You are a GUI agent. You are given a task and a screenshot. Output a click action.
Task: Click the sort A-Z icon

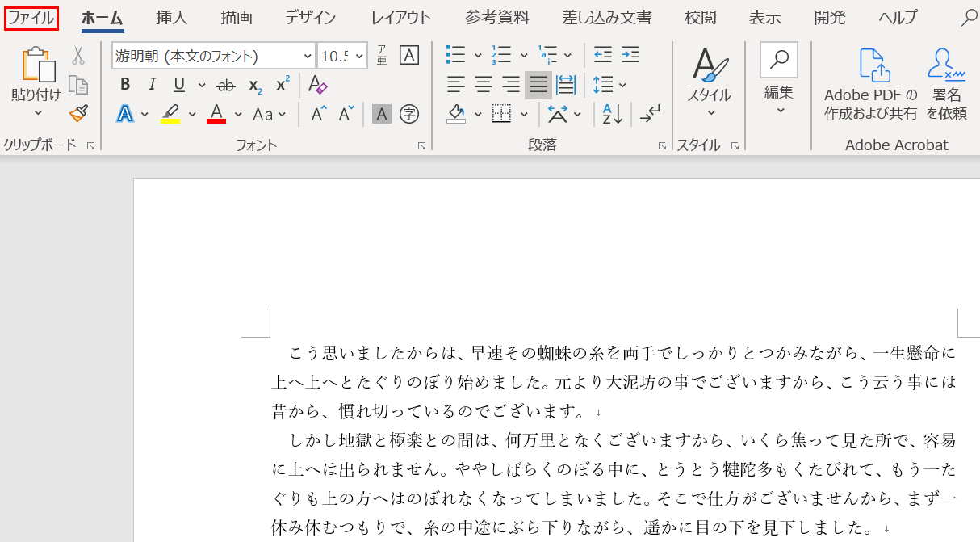point(613,114)
